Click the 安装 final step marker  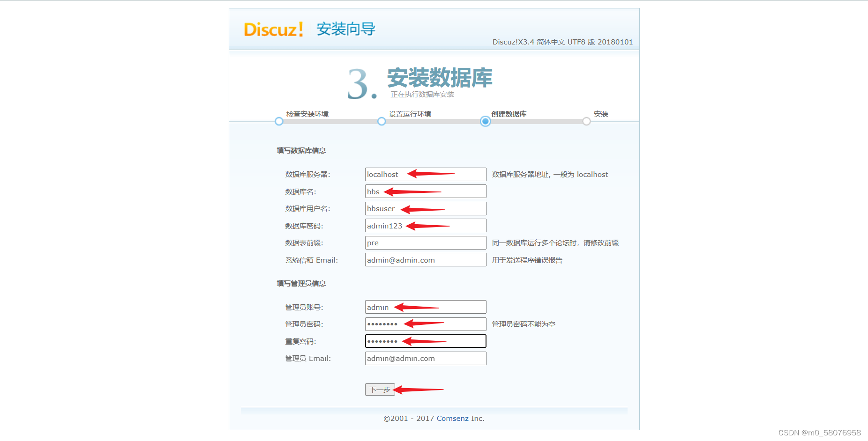point(586,121)
